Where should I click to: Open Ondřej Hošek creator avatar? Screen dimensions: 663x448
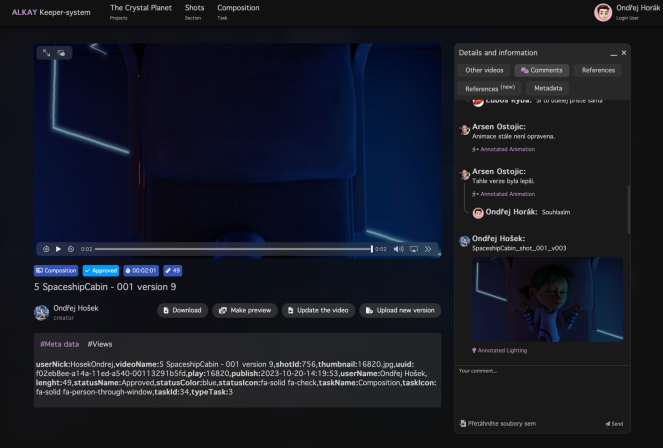[41, 313]
